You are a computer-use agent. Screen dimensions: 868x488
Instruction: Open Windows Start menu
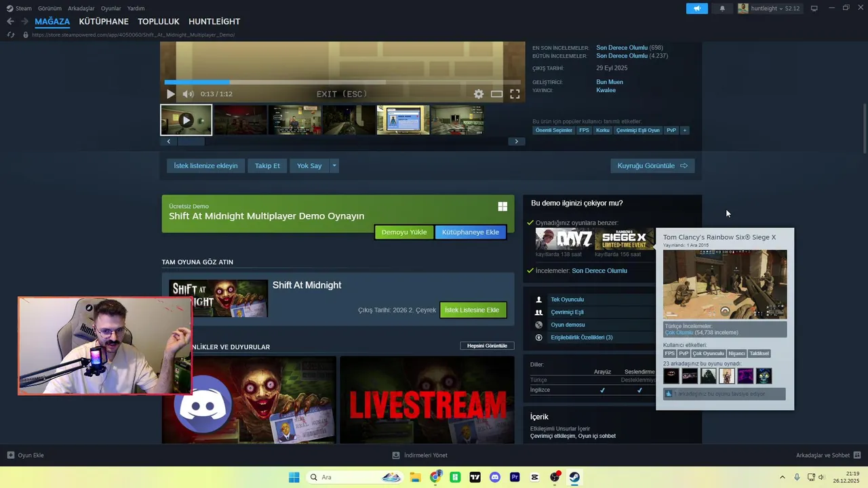click(294, 477)
